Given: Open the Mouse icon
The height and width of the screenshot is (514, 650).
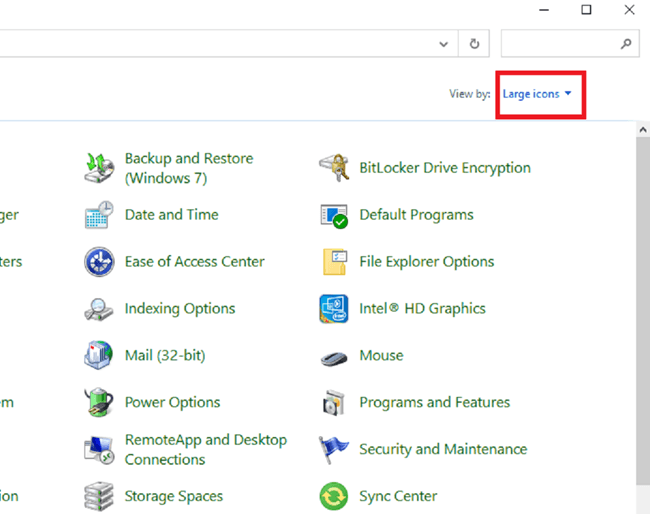Looking at the screenshot, I should [x=333, y=356].
